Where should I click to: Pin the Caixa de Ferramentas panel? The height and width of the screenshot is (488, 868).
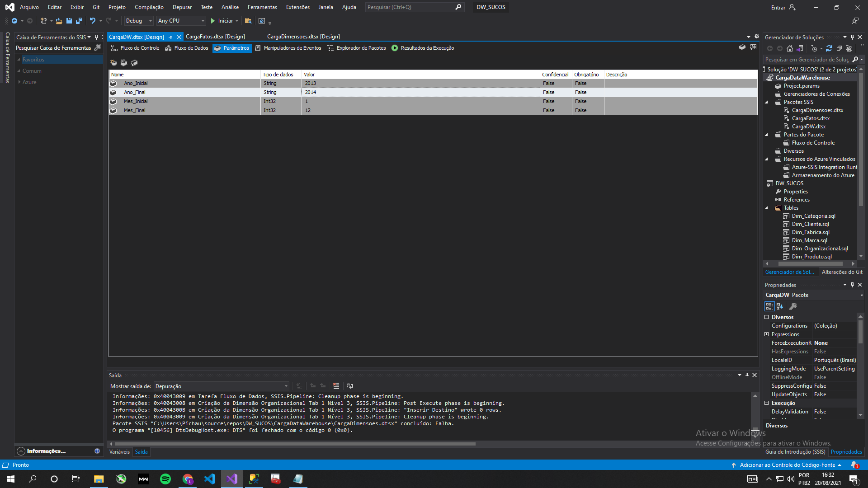coord(96,37)
